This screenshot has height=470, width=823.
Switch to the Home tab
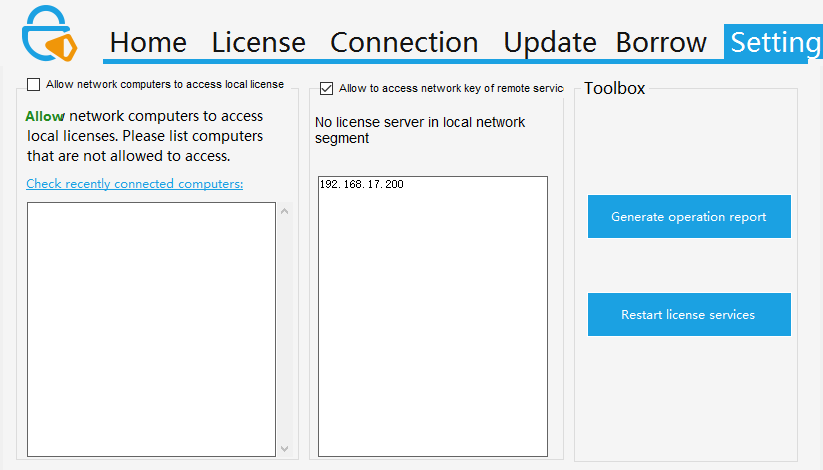[148, 42]
